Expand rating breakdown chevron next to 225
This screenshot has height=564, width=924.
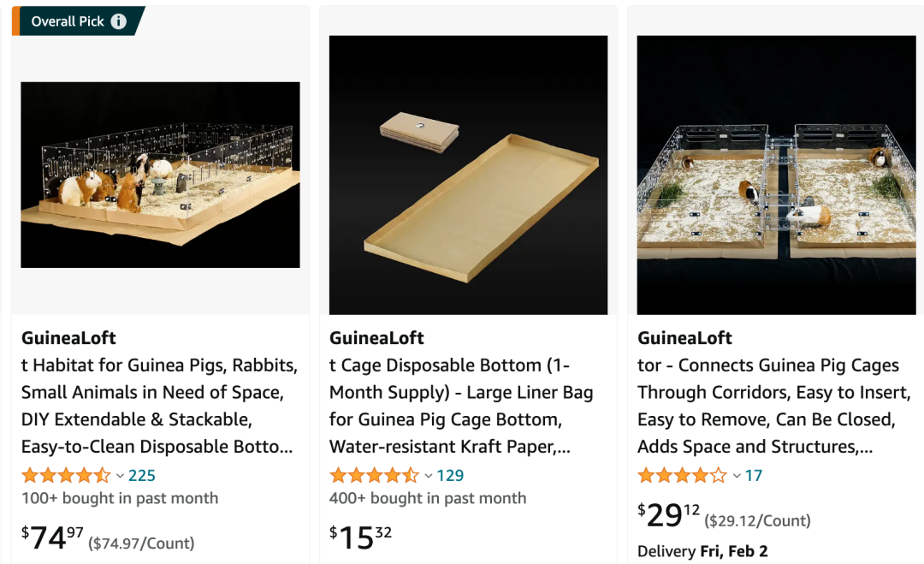tap(121, 476)
